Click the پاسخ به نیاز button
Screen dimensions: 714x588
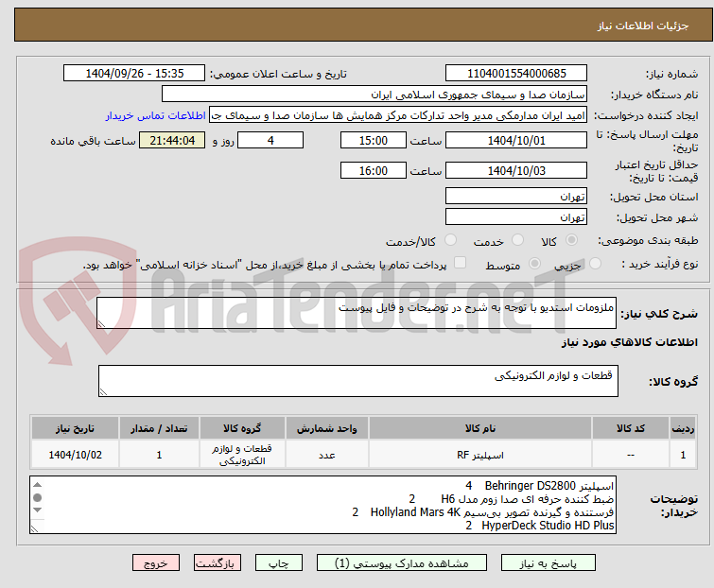pos(549,563)
